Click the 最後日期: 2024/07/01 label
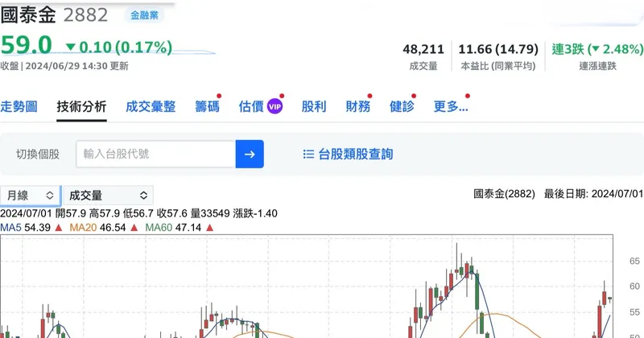The width and height of the screenshot is (644, 338). click(x=593, y=193)
